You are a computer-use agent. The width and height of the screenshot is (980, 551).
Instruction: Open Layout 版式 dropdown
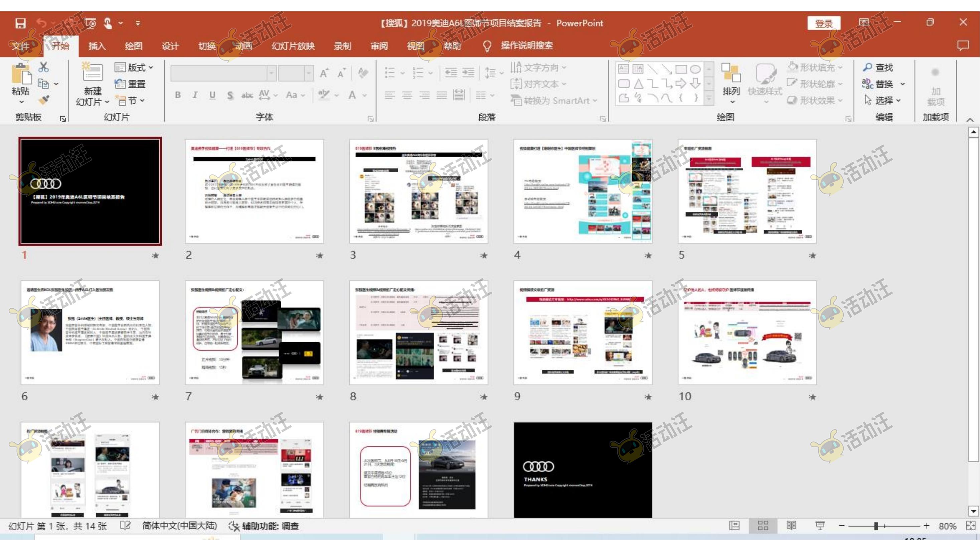click(134, 67)
